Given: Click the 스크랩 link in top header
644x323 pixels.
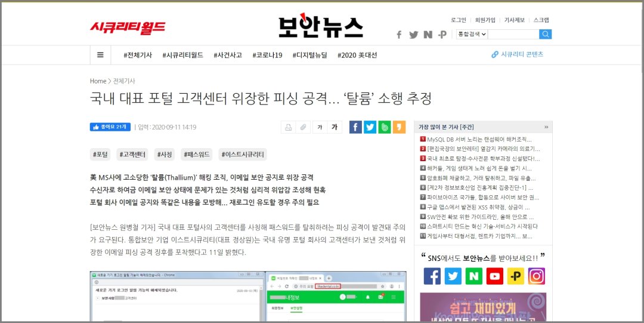Looking at the screenshot, I should tap(541, 20).
